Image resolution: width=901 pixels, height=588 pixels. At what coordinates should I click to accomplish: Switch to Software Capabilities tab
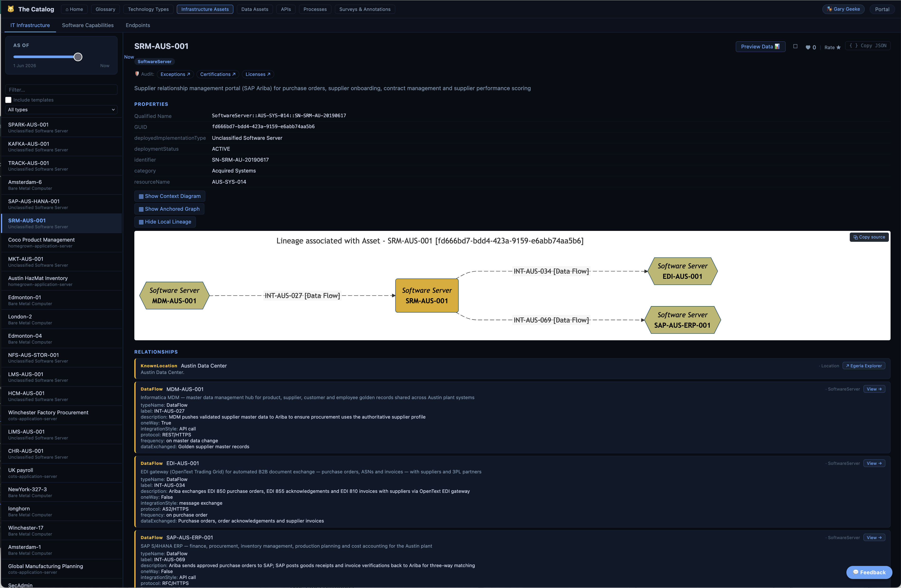(88, 25)
